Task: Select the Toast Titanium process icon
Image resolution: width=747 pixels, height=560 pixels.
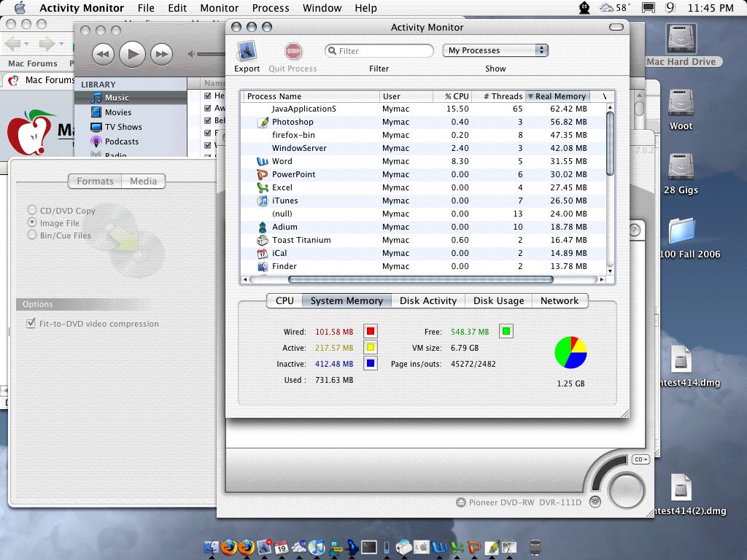Action: pyautogui.click(x=263, y=241)
